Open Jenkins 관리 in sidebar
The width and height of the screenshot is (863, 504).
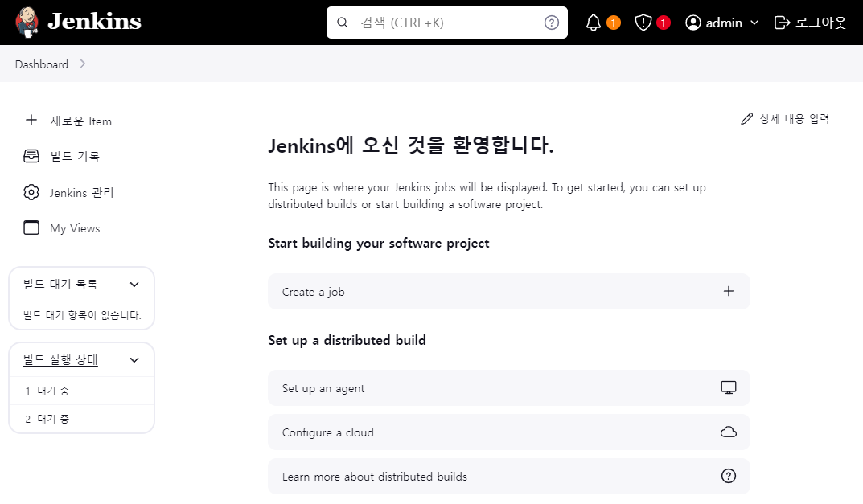(x=81, y=193)
